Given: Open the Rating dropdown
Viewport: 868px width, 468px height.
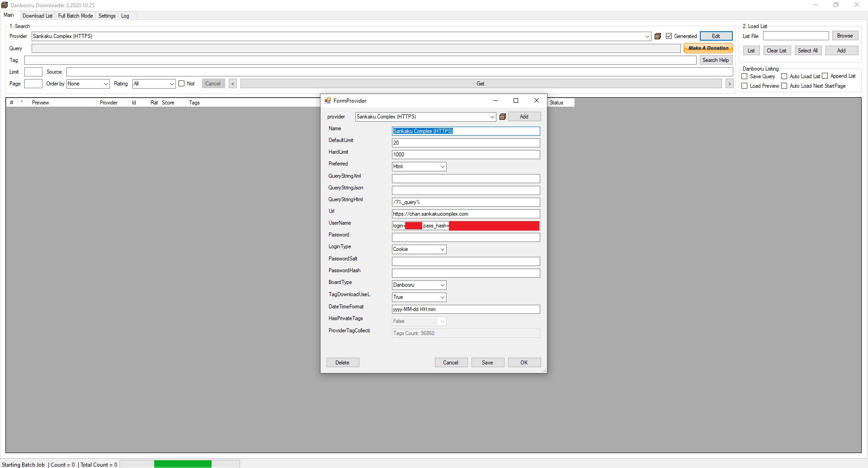Looking at the screenshot, I should coord(171,84).
